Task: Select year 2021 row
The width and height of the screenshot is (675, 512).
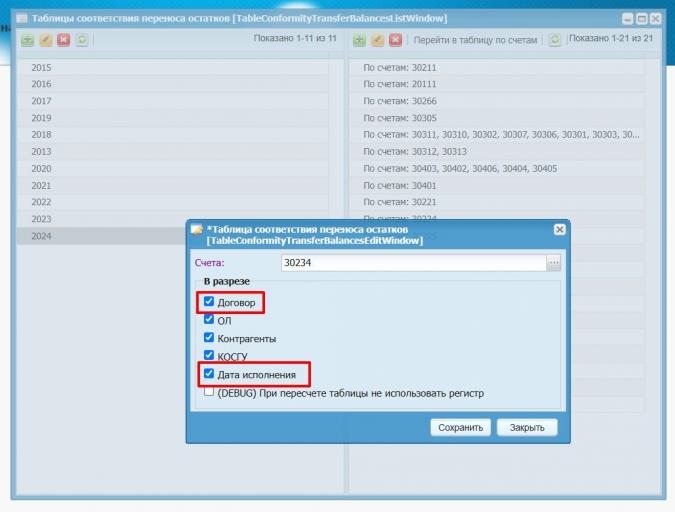Action: (x=173, y=186)
